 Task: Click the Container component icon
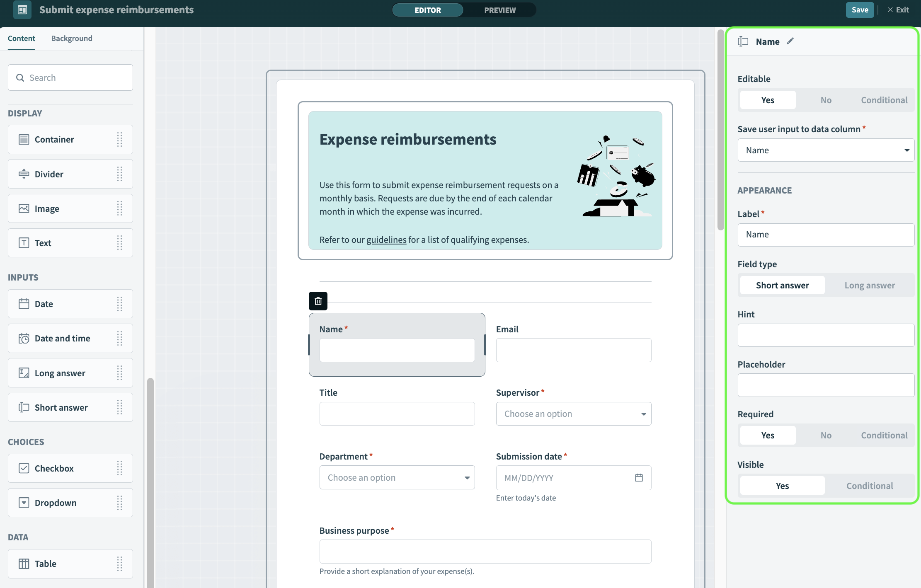pyautogui.click(x=24, y=140)
